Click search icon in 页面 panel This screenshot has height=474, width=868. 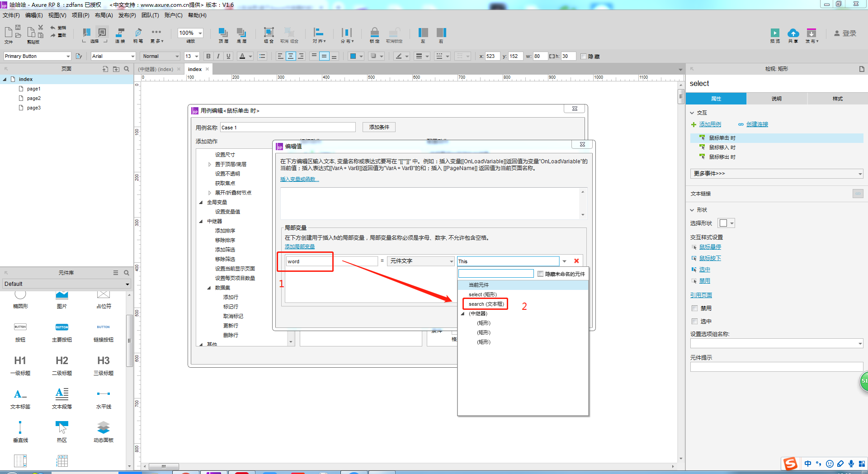pyautogui.click(x=127, y=69)
